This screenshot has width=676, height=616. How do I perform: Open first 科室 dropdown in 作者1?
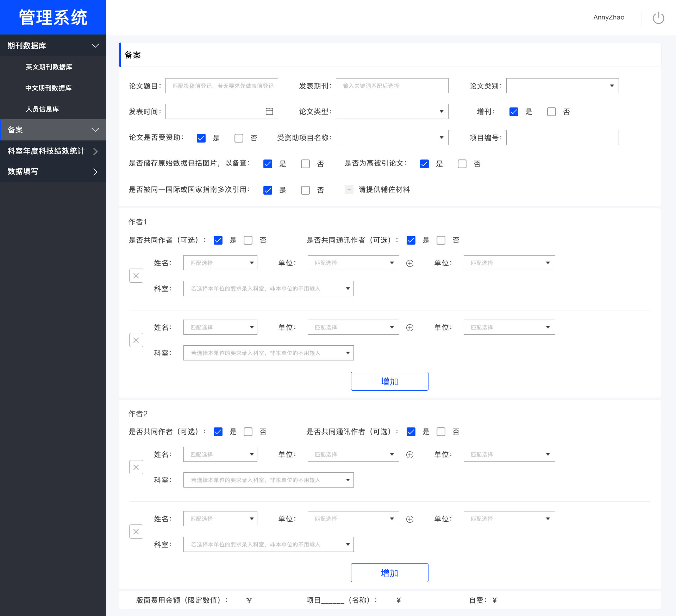click(268, 289)
